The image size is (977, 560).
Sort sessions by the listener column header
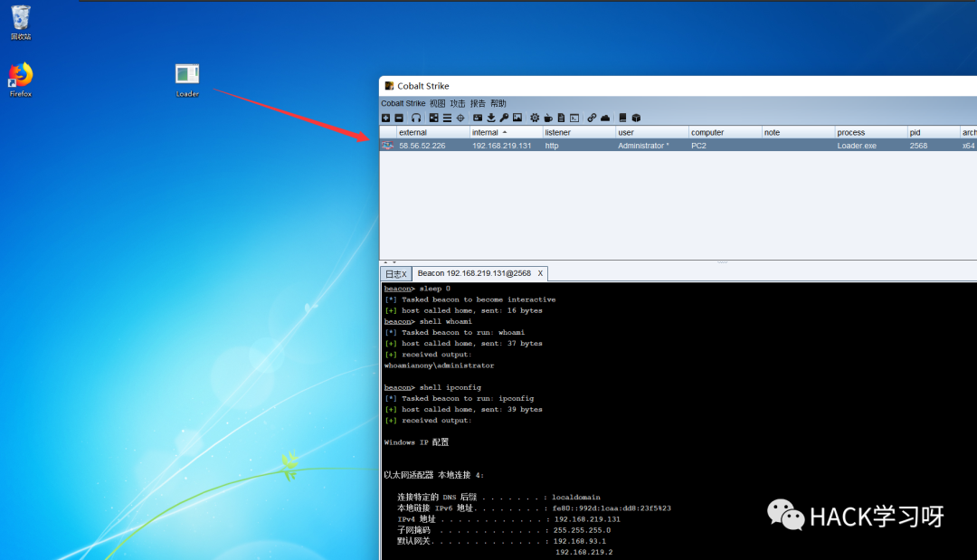578,132
